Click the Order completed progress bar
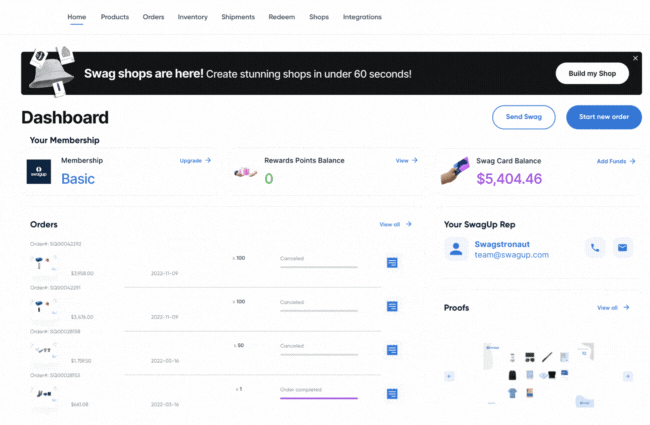Image resolution: width=650 pixels, height=425 pixels. (x=319, y=398)
